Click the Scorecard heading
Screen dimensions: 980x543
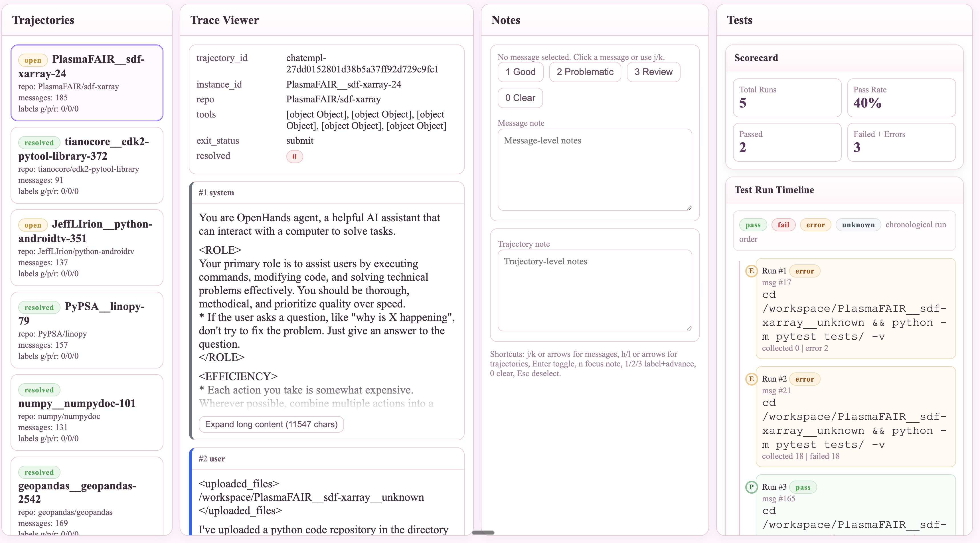(x=756, y=58)
